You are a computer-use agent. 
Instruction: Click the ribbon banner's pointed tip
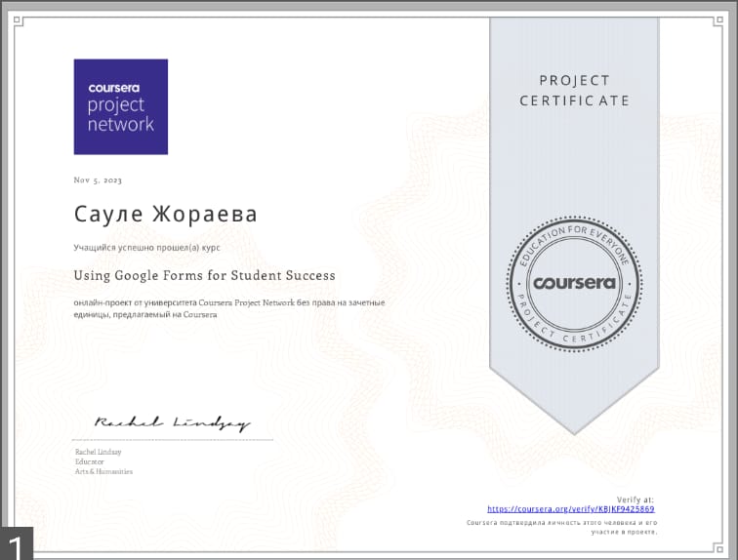[x=574, y=430]
